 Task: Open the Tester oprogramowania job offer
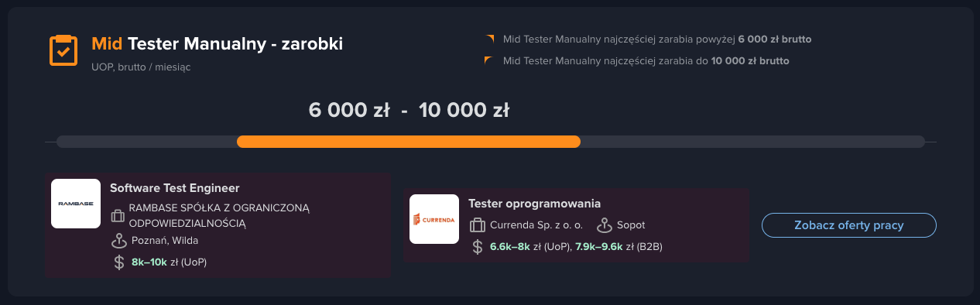tap(577, 225)
